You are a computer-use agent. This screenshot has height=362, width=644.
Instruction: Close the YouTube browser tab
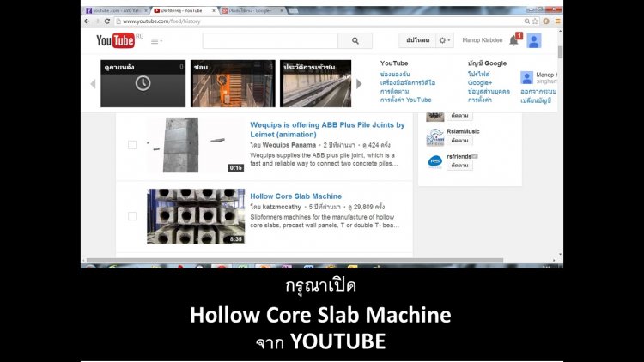point(214,10)
